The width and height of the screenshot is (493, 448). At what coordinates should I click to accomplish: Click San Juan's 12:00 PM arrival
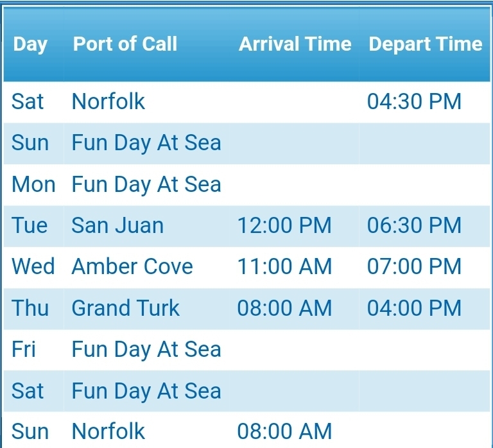pyautogui.click(x=284, y=225)
